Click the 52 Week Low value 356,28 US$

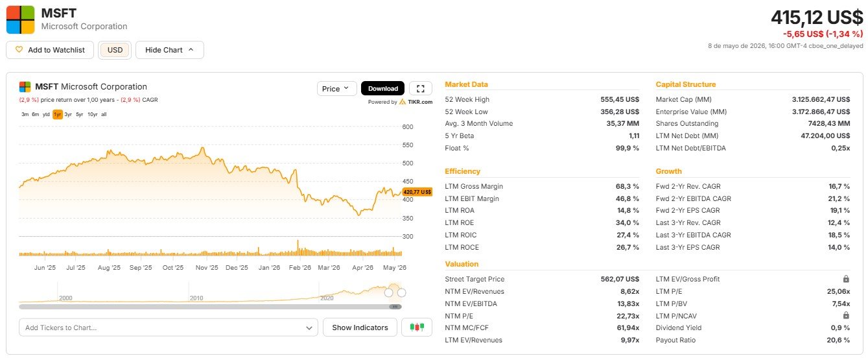(x=620, y=112)
